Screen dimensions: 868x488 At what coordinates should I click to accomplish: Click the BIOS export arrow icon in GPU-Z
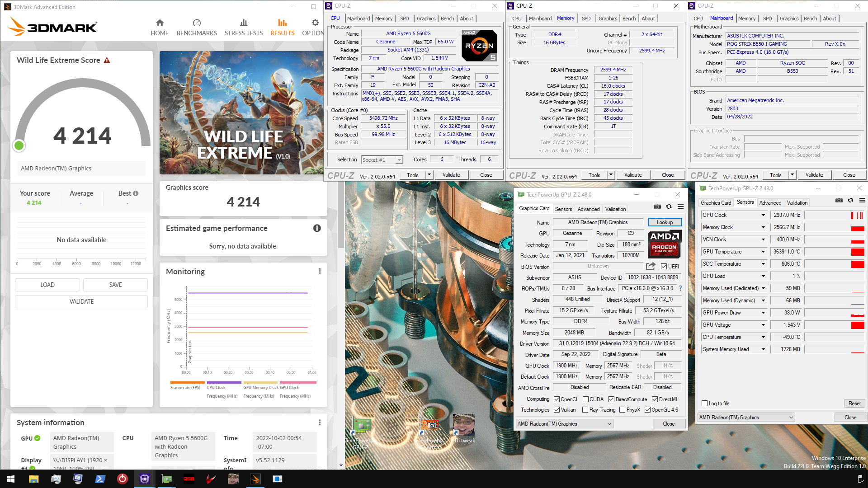point(651,266)
